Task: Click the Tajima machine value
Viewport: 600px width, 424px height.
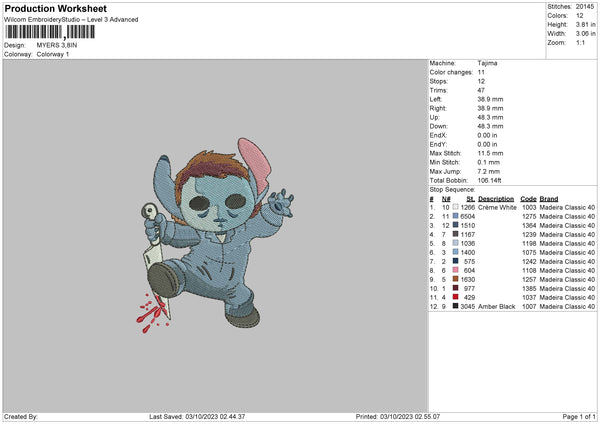Action: click(487, 63)
